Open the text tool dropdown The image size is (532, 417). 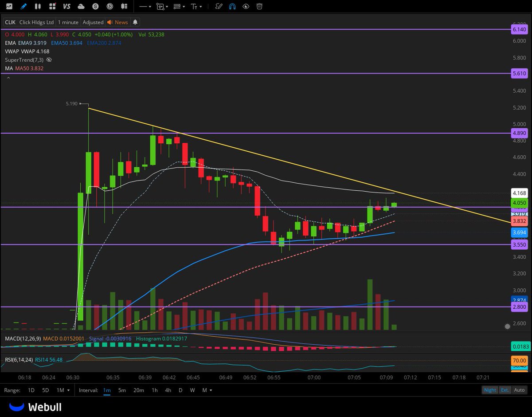click(x=196, y=7)
